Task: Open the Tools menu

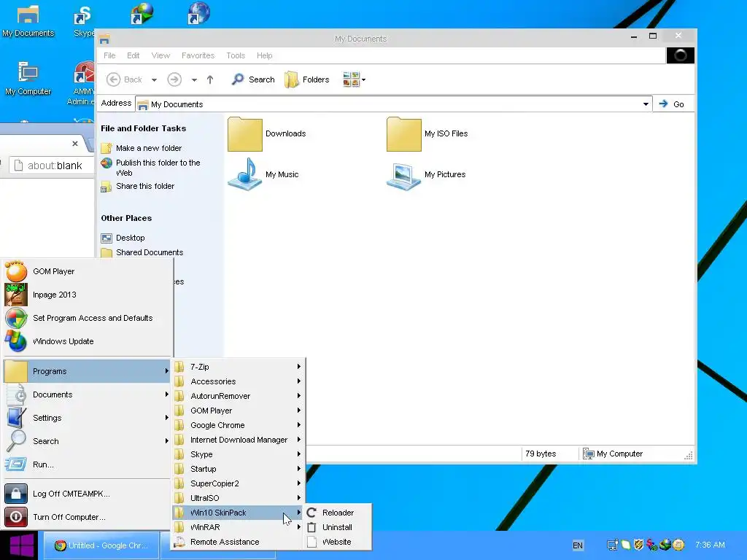Action: [236, 55]
